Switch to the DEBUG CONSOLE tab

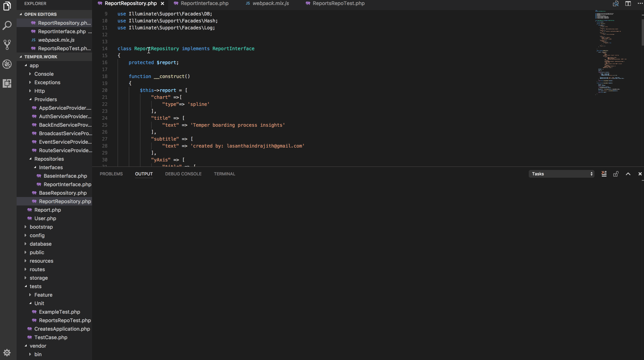tap(183, 174)
